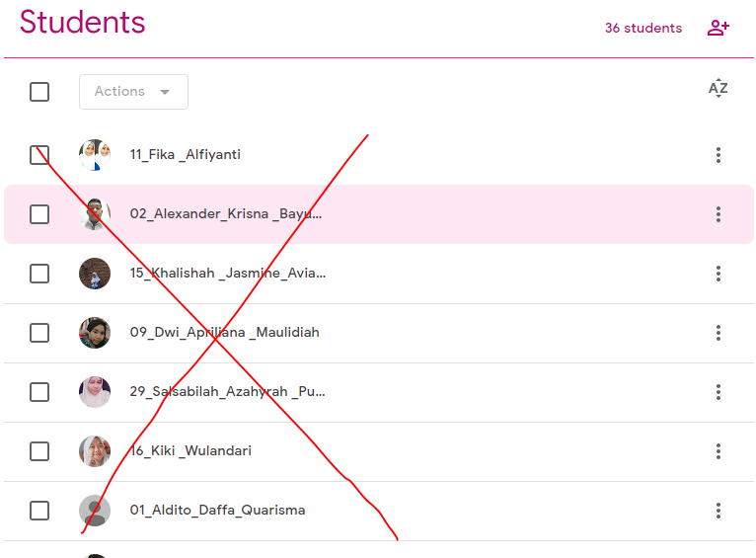
Task: Click default avatar of 01_Aldito_Daffa_Quarisma
Action: 95,511
